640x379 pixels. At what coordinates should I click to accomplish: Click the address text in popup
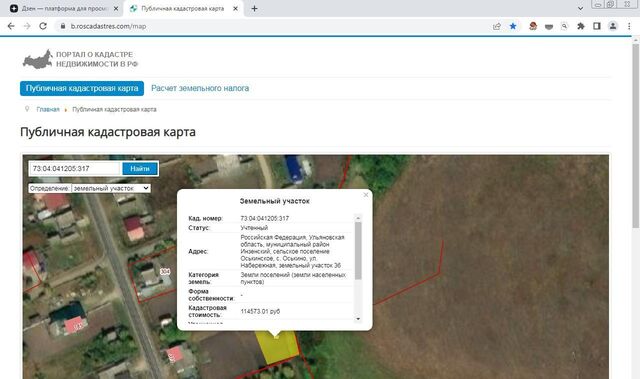[292, 251]
